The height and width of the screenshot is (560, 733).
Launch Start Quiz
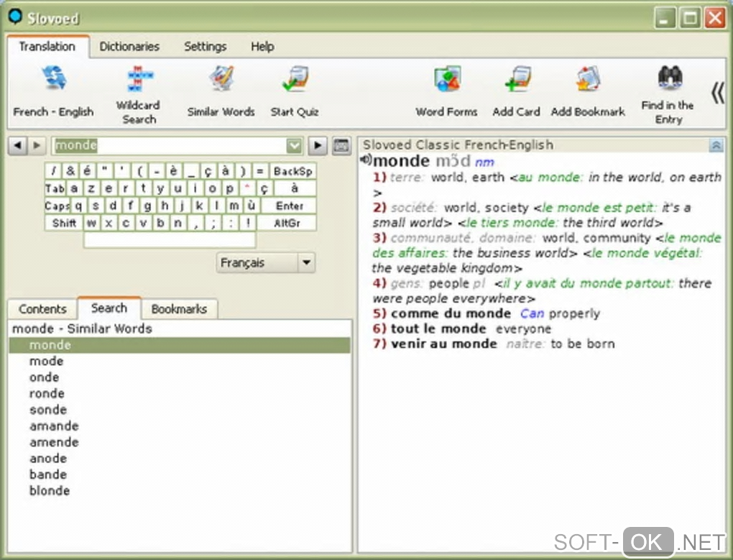click(295, 78)
